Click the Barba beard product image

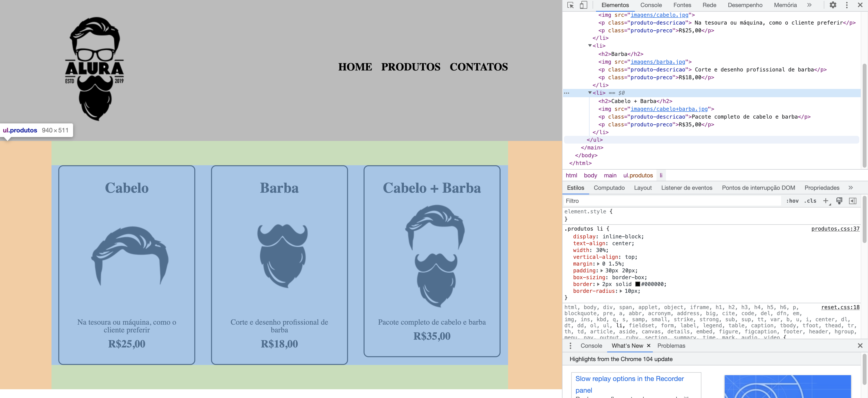tap(282, 256)
